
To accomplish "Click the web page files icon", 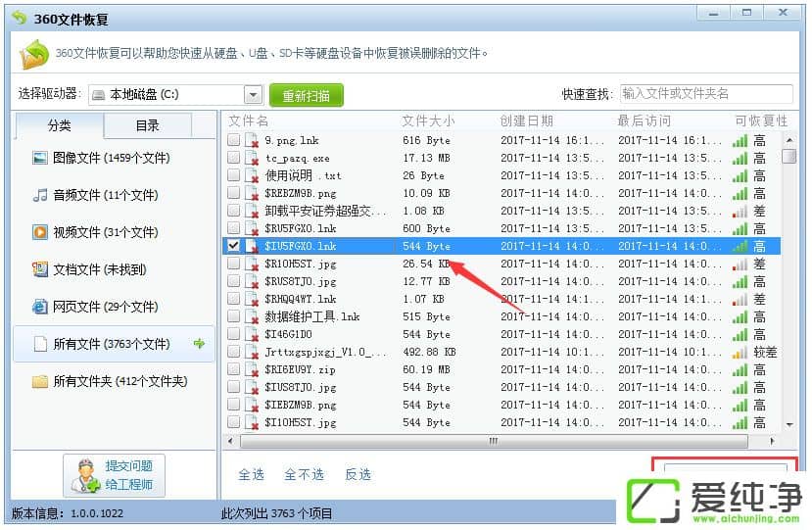I will click(x=40, y=307).
